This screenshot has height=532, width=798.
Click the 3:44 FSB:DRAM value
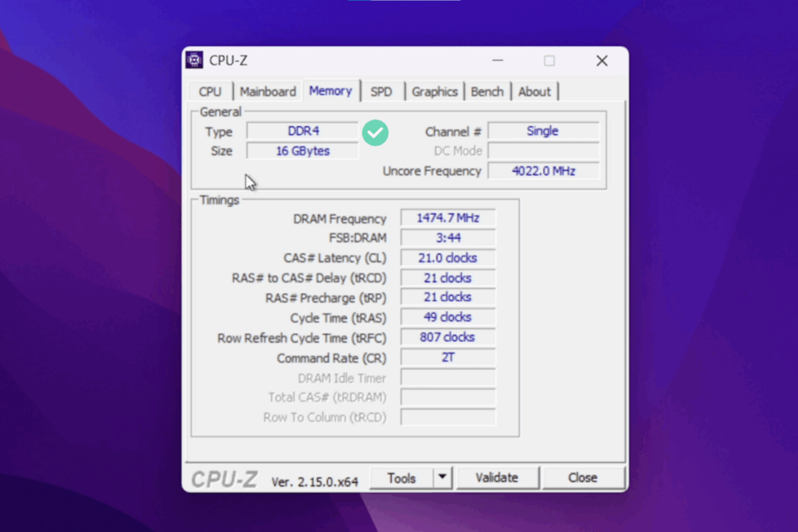pyautogui.click(x=448, y=238)
